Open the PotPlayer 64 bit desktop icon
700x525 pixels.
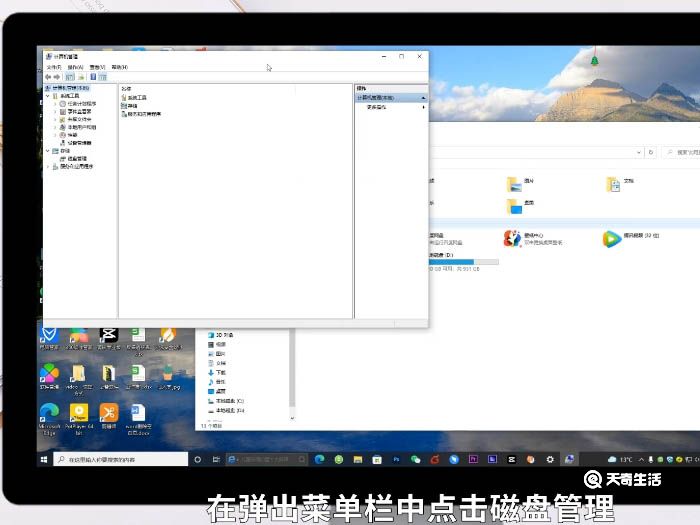coord(78,414)
